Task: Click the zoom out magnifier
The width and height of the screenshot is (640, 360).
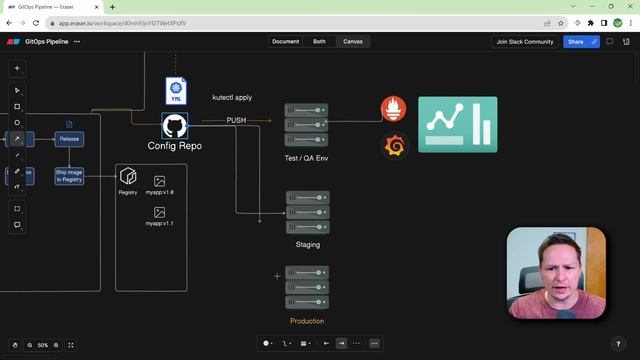Action: tap(30, 345)
